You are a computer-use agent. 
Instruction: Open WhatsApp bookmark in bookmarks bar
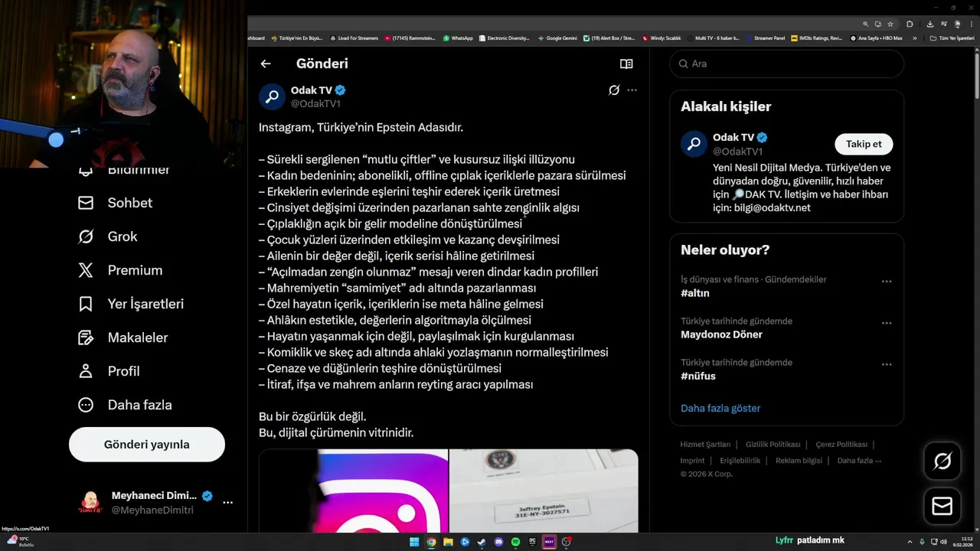(x=458, y=37)
